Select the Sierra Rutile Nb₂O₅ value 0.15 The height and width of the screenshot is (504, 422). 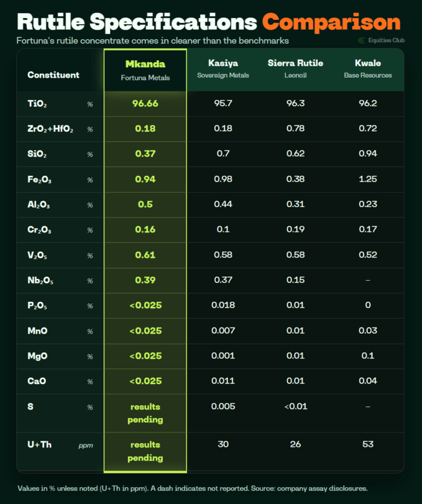(x=295, y=279)
